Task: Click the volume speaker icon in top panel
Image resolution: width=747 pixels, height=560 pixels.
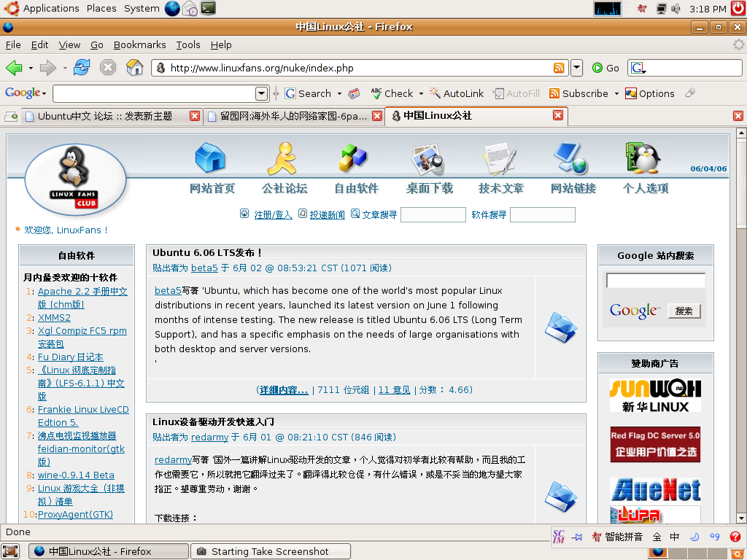Action: pos(676,9)
